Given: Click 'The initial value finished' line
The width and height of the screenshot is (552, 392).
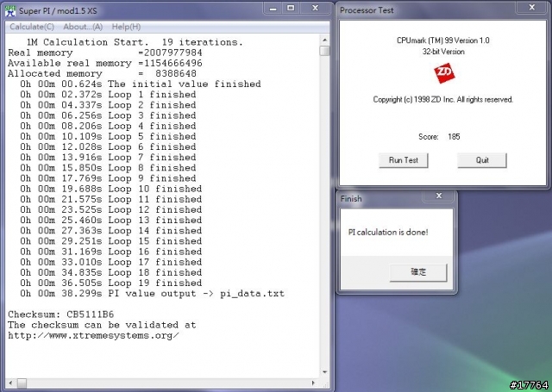Looking at the screenshot, I should click(141, 84).
